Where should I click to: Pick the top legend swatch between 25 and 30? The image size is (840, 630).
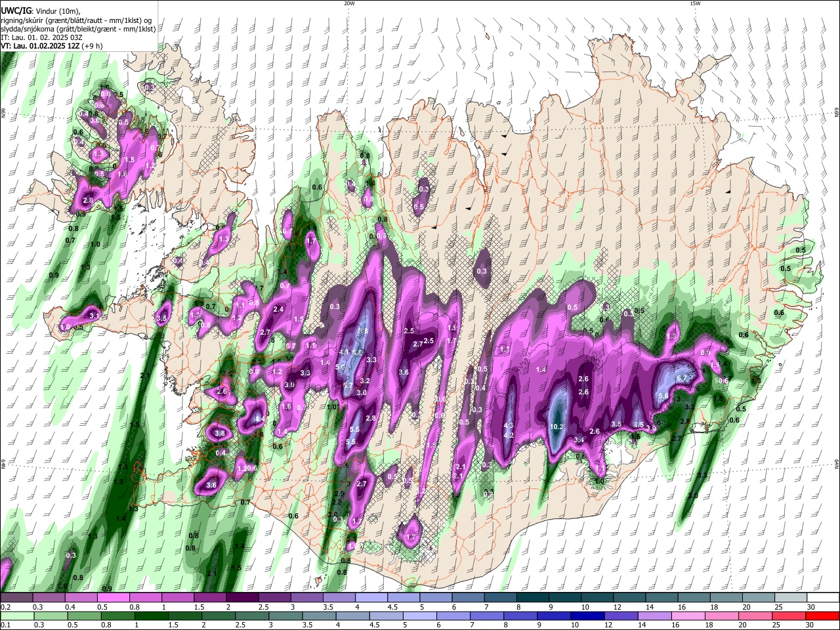(791, 598)
